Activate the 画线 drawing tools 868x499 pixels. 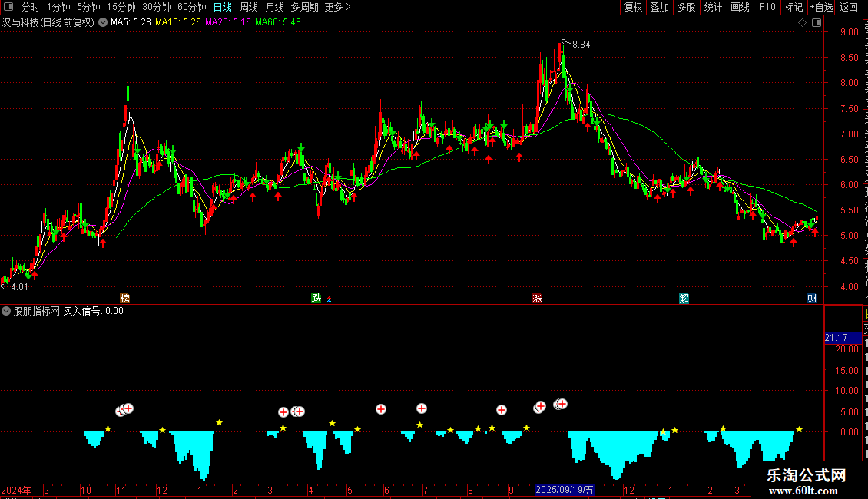[740, 7]
